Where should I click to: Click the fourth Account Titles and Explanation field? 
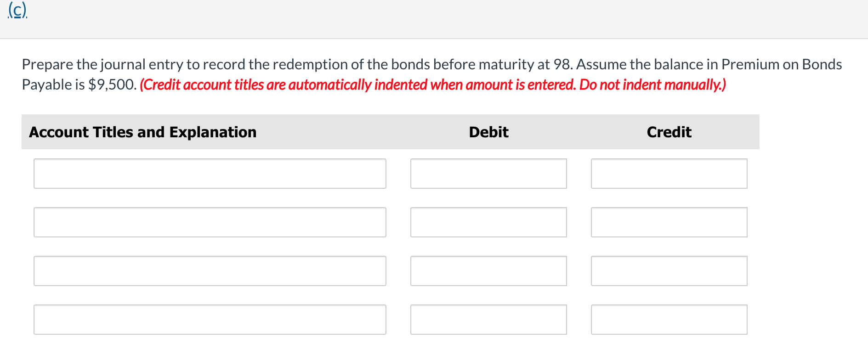pos(210,319)
